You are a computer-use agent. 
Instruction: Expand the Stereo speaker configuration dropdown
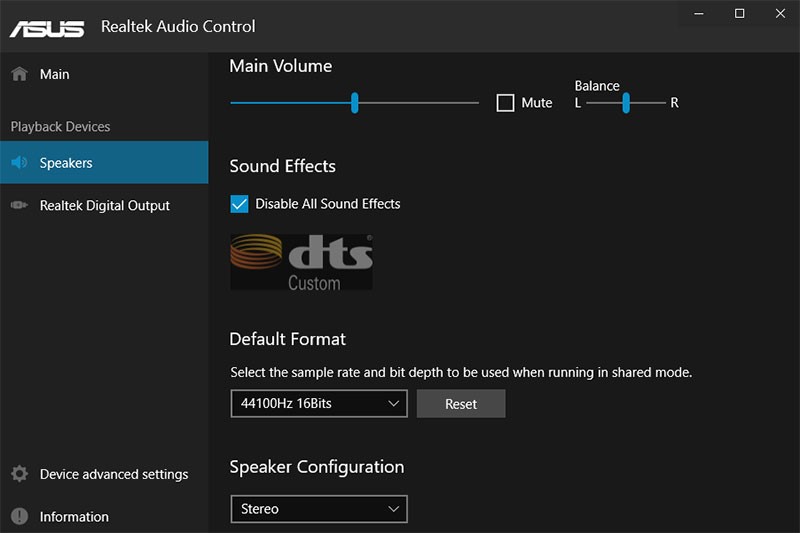coord(319,509)
